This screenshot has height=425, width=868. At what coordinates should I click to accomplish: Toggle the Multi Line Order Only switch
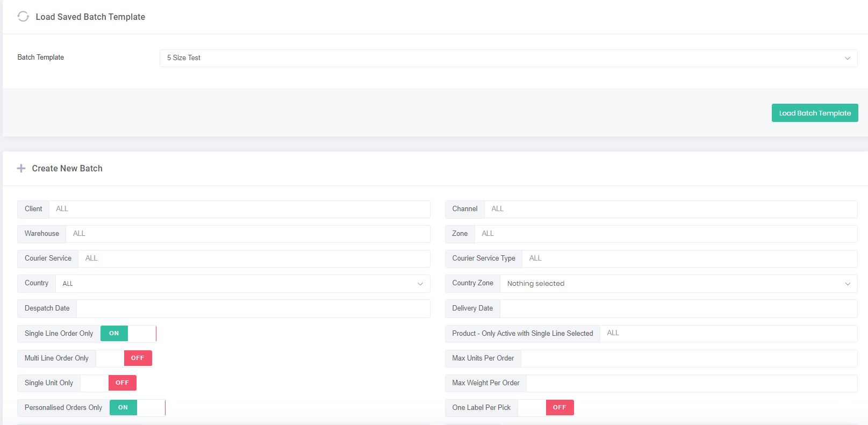pyautogui.click(x=124, y=358)
